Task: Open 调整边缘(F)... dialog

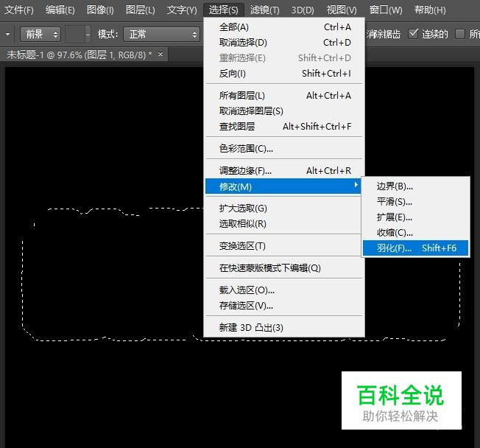Action: 285,171
